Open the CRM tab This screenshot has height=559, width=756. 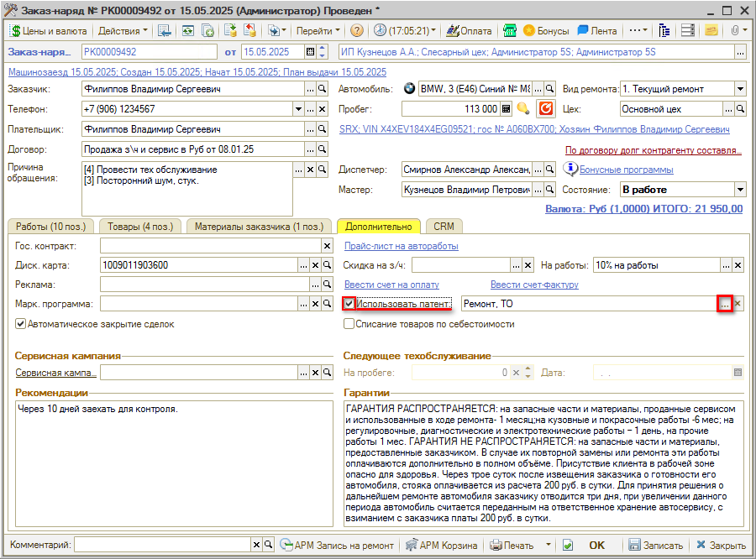click(x=442, y=227)
